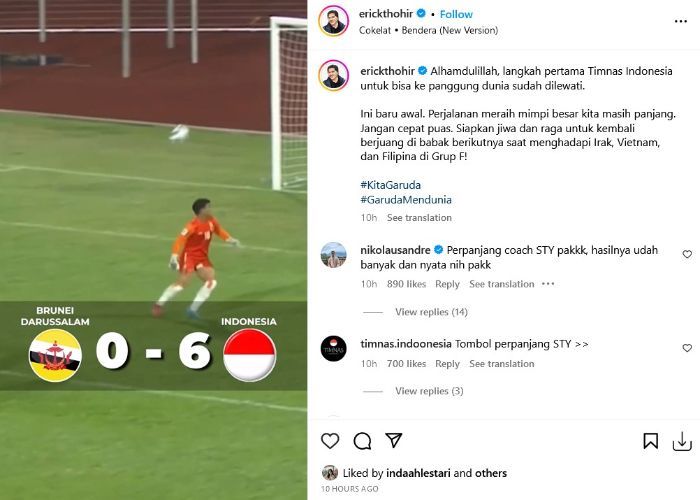Open erickthohir profile picture in header
The height and width of the screenshot is (500, 700).
[333, 21]
